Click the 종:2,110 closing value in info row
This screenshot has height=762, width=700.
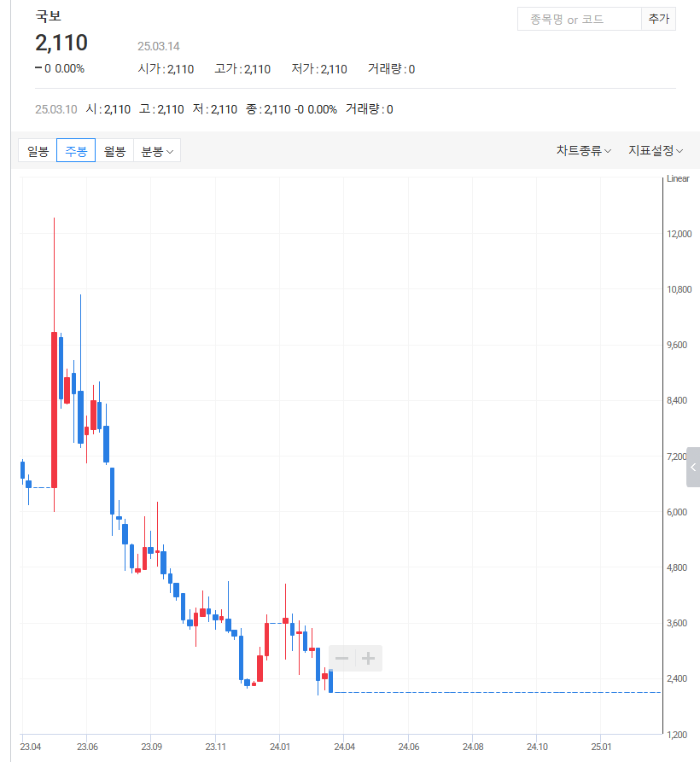click(x=268, y=109)
